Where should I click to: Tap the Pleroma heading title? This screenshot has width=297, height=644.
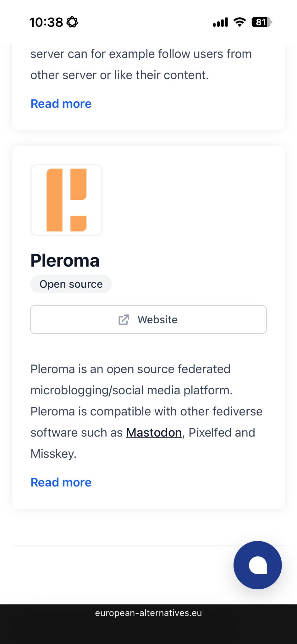click(65, 261)
